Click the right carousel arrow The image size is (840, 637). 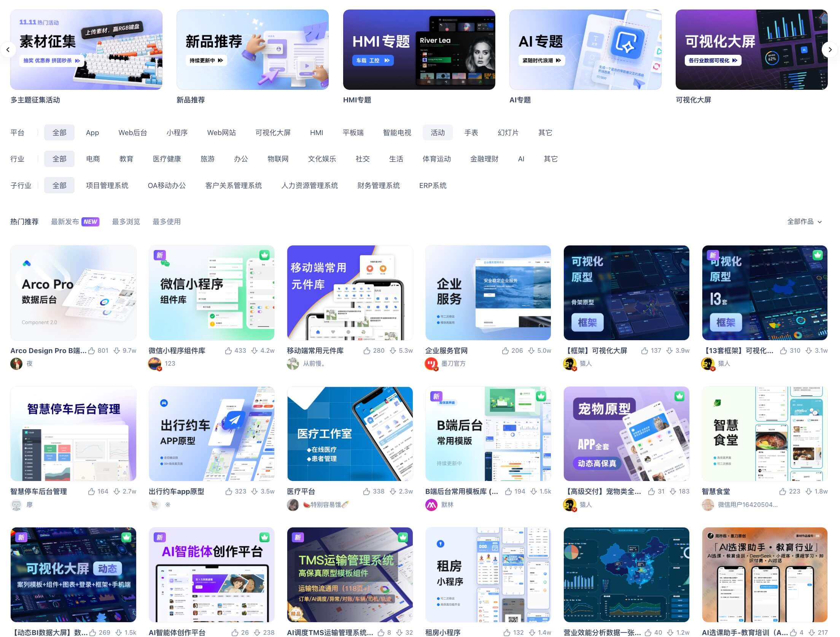coord(830,50)
